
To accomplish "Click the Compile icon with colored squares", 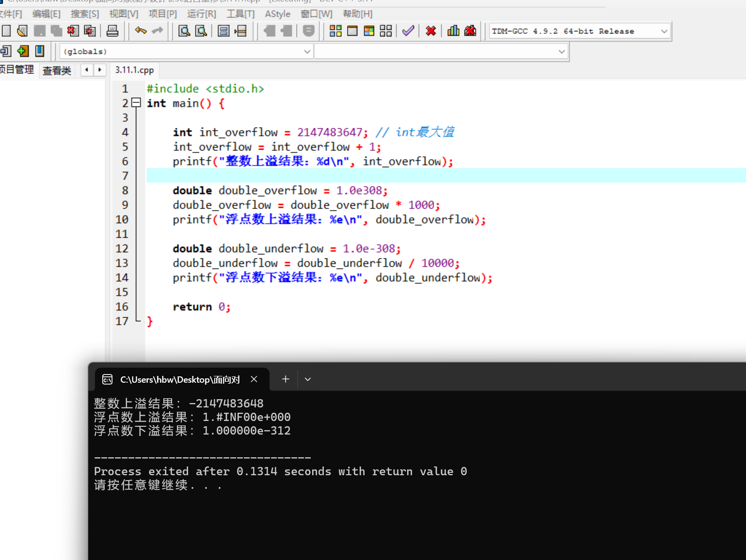I will (335, 31).
